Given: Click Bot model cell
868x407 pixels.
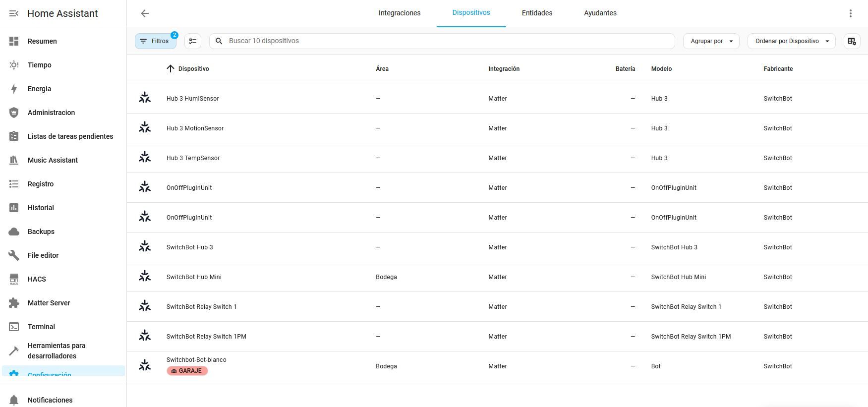Looking at the screenshot, I should [x=656, y=366].
